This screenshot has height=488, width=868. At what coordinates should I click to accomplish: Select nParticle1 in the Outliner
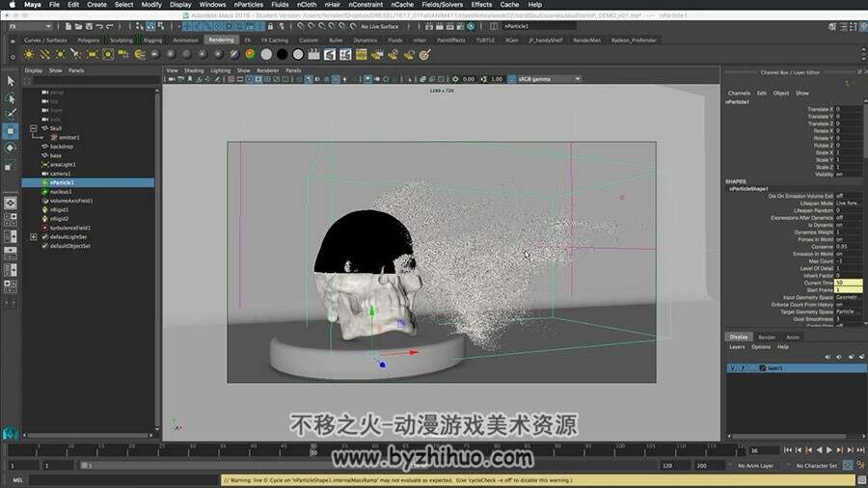coord(88,182)
